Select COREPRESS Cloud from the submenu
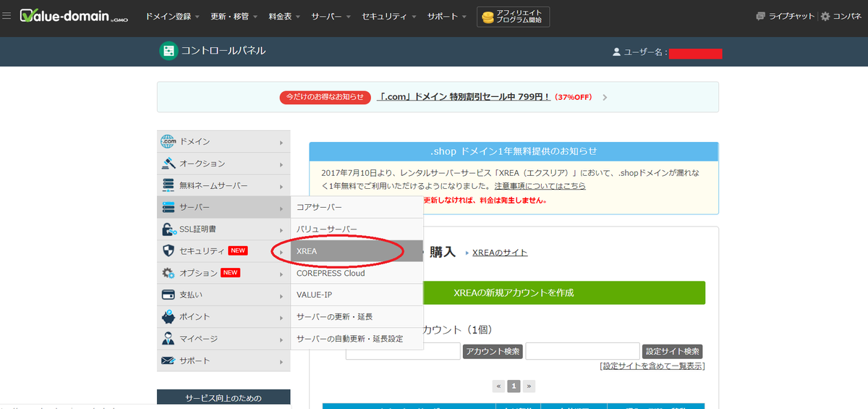This screenshot has width=868, height=409. pos(357,273)
